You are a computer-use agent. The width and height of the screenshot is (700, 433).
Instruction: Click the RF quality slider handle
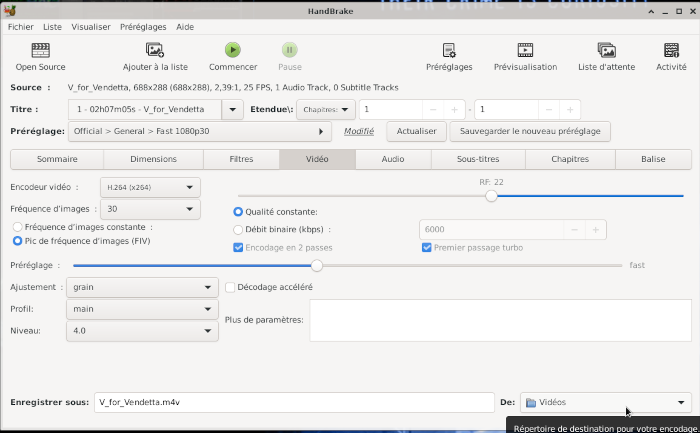pyautogui.click(x=491, y=196)
